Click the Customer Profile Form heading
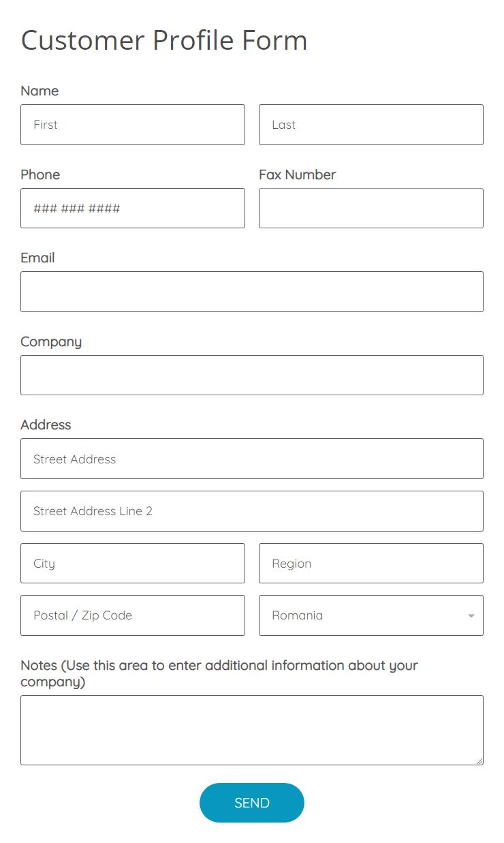 tap(163, 40)
